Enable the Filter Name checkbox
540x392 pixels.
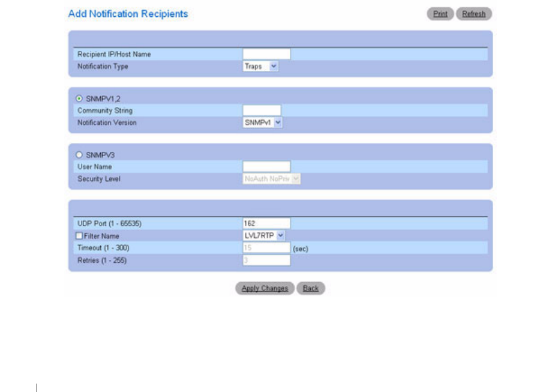[79, 236]
